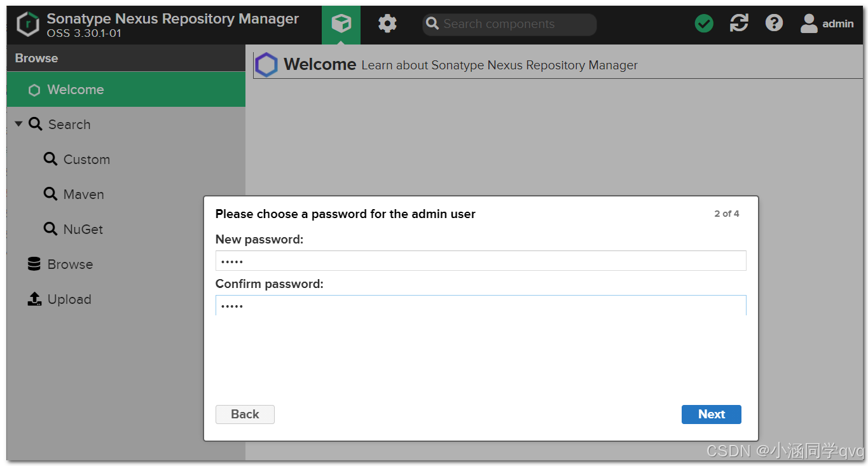This screenshot has height=466, width=868.
Task: Open server administration gear icon
Action: pyautogui.click(x=387, y=24)
